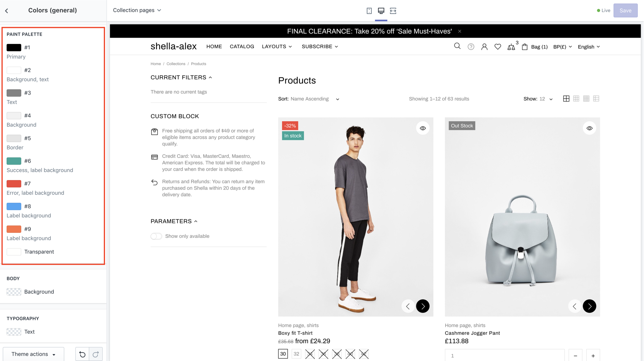Open the LAYOUTS navigation menu

pyautogui.click(x=277, y=47)
